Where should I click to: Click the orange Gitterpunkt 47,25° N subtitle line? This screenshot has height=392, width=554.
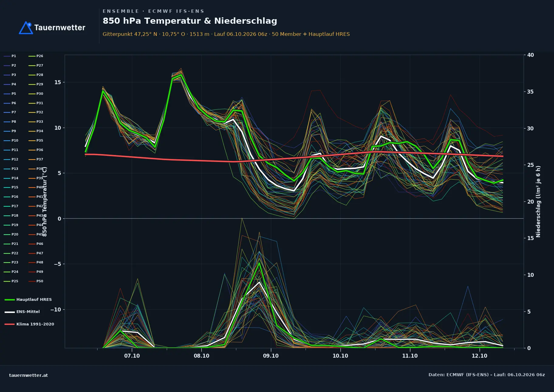(x=226, y=34)
